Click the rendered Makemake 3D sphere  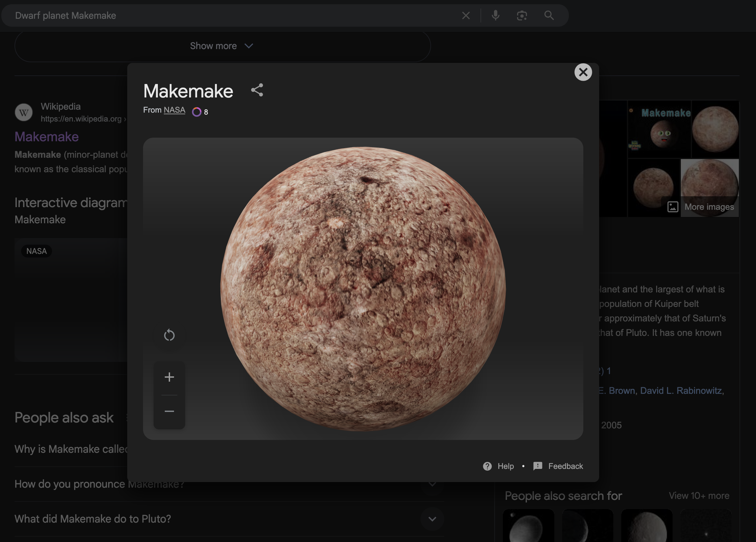[363, 289]
